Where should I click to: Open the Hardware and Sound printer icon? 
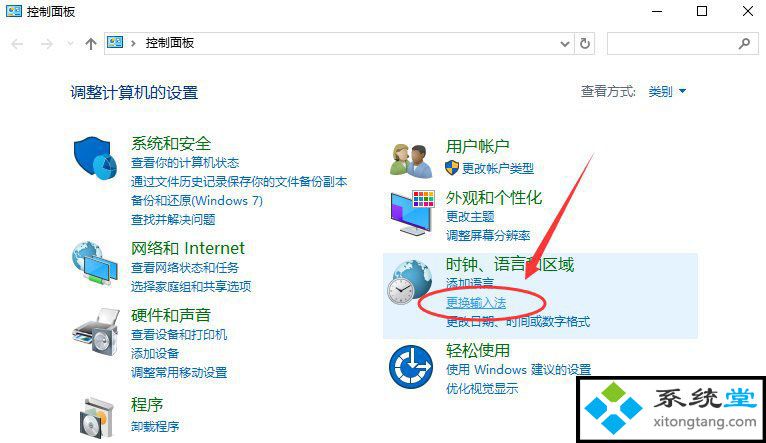[x=96, y=332]
